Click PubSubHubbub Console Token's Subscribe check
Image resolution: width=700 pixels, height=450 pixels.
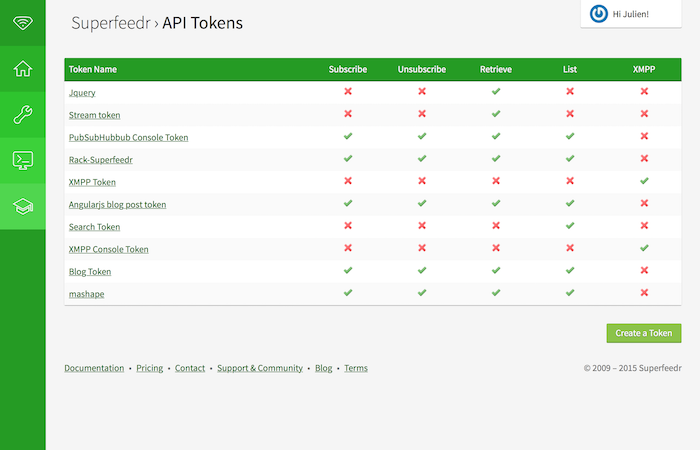click(348, 136)
